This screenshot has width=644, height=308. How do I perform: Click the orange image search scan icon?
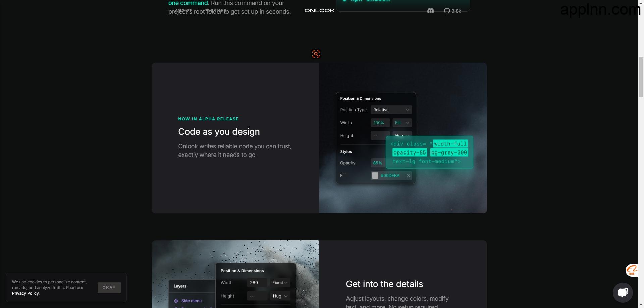click(316, 54)
